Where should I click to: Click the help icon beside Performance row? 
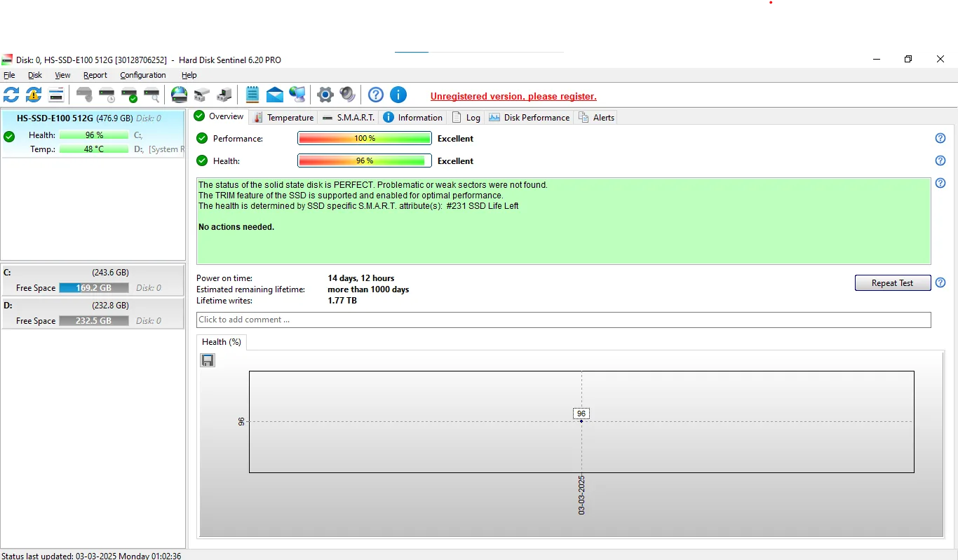pos(940,139)
